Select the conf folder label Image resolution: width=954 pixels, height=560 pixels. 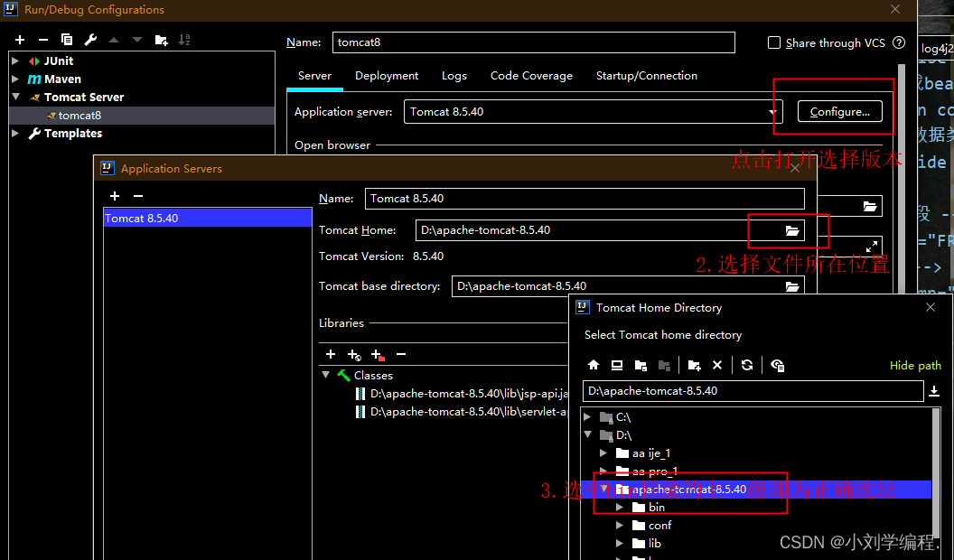point(660,526)
